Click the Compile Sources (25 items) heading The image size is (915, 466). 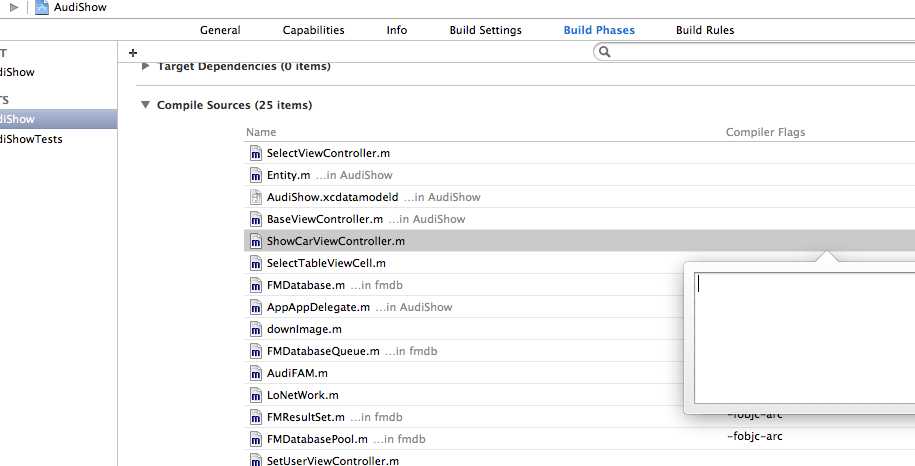[x=235, y=106]
